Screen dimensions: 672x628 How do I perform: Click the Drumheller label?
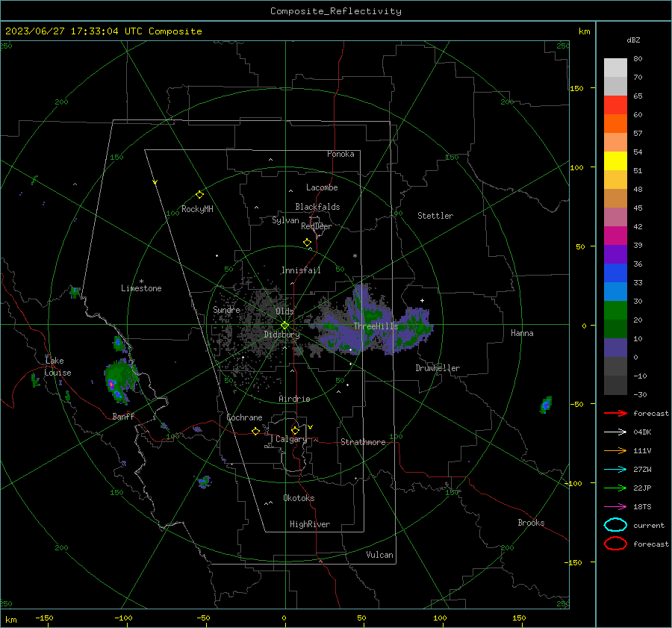[438, 368]
